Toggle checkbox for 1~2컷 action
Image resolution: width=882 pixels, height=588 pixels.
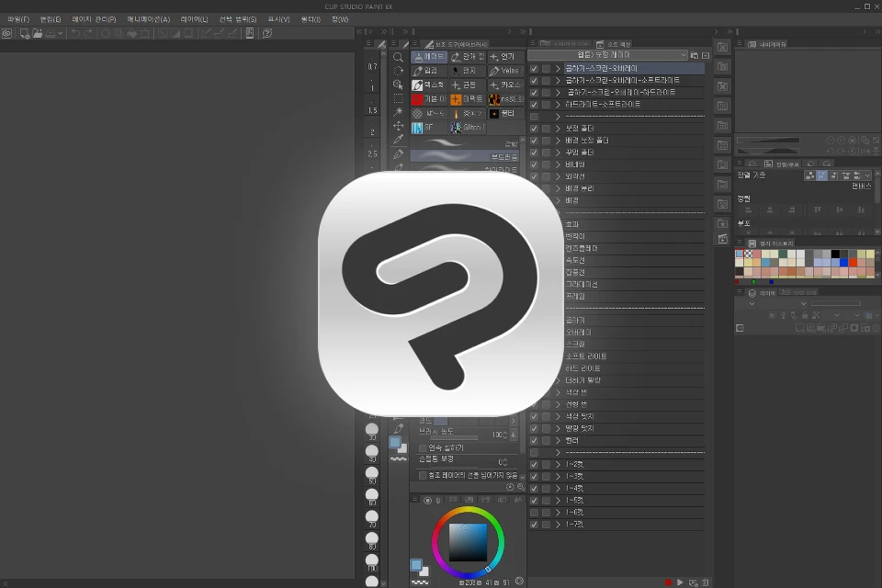click(x=534, y=465)
